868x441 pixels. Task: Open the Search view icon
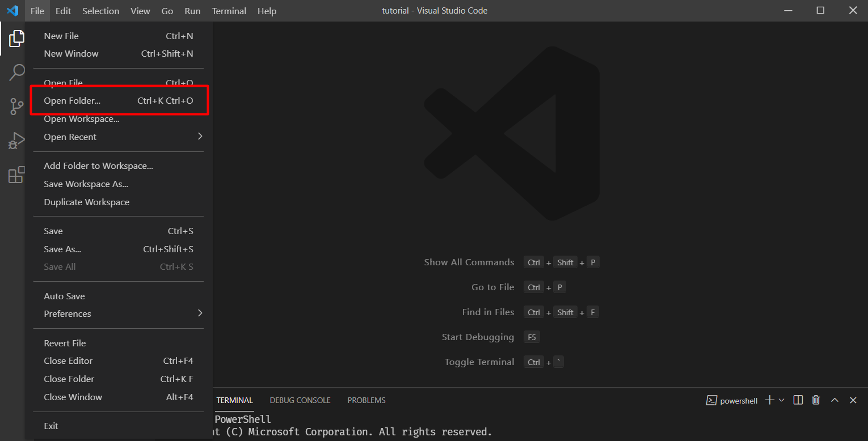16,73
